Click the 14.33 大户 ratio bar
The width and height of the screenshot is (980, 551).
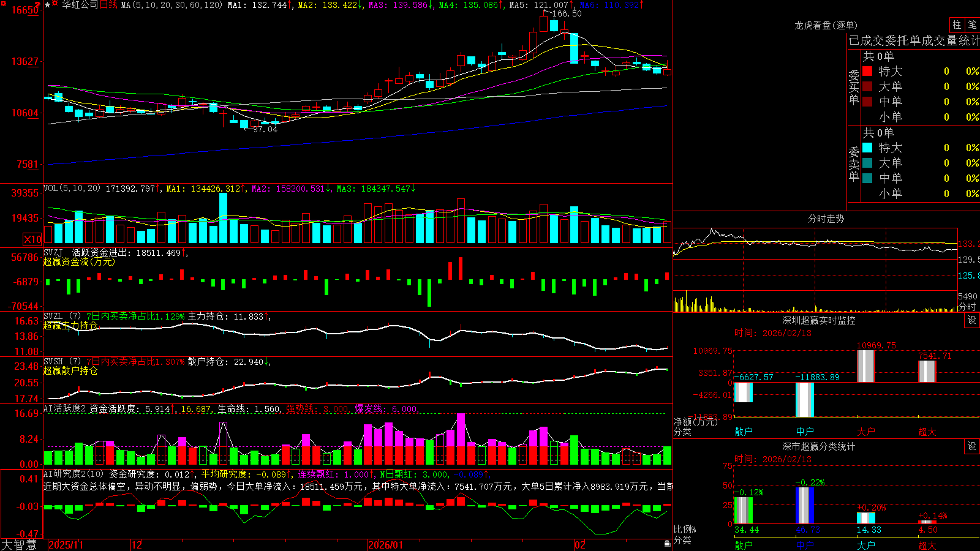coord(866,519)
